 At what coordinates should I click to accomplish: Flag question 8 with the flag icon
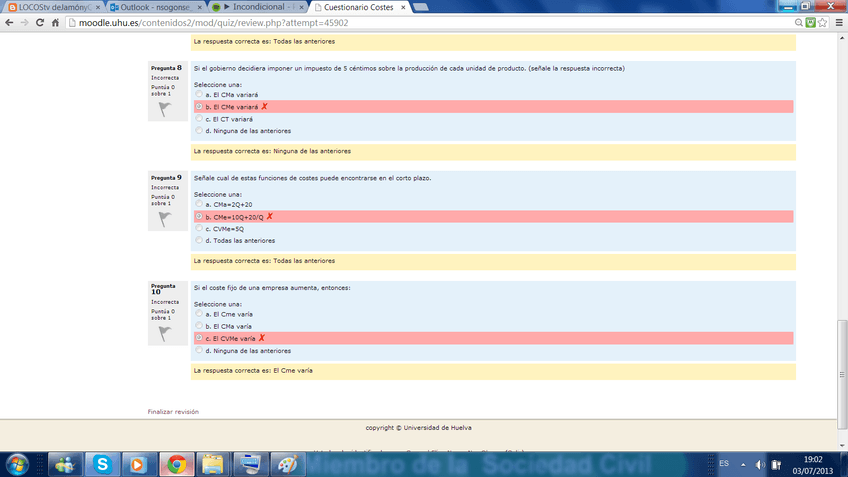coord(163,110)
